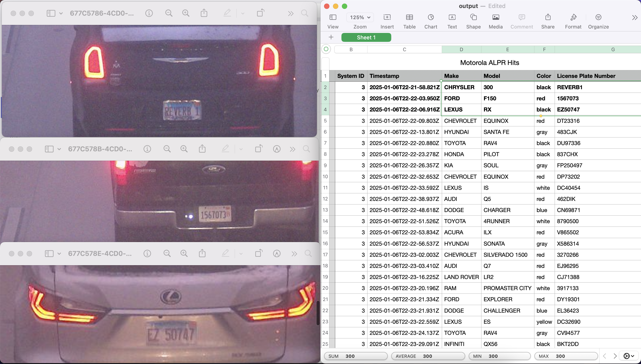Switch to the Sheet 1 tab

coord(366,37)
